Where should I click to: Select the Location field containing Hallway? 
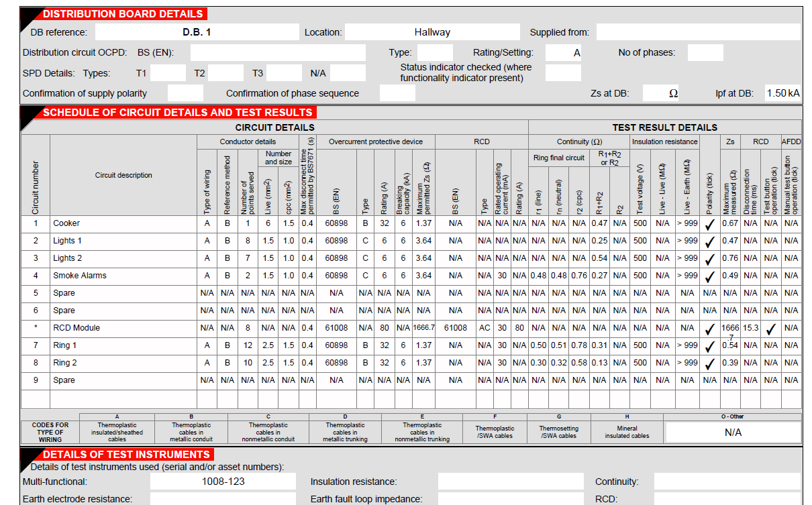(x=432, y=32)
